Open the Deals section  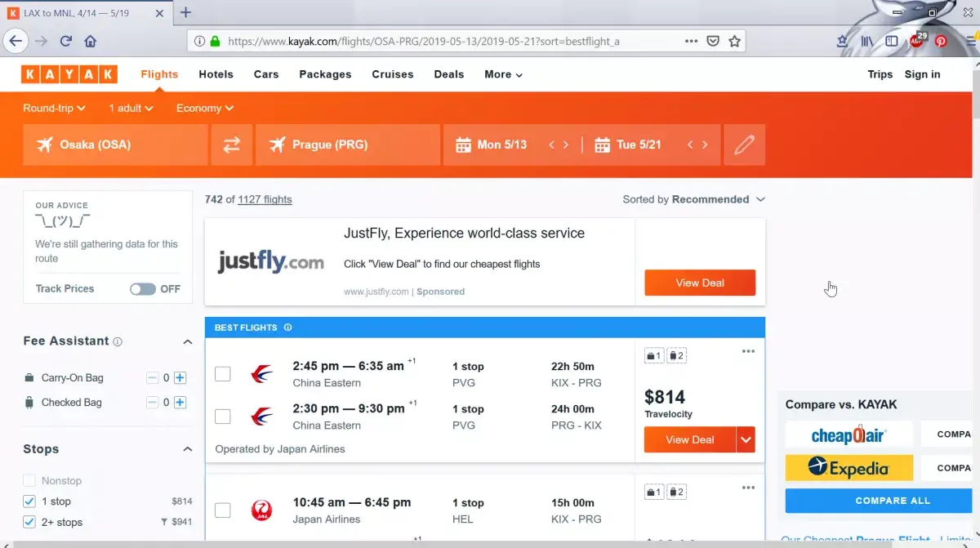[x=449, y=74]
